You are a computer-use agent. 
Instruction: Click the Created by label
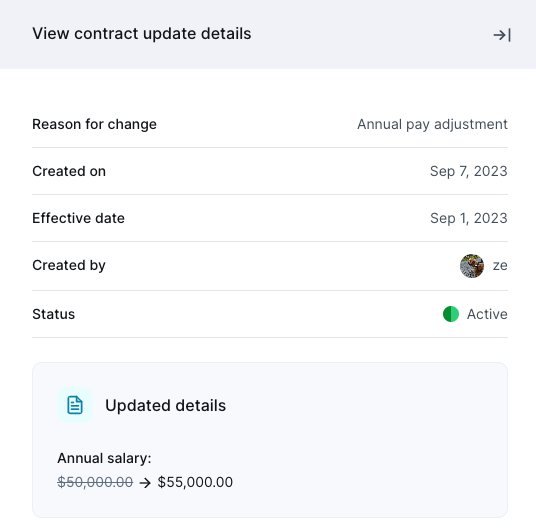coord(69,266)
